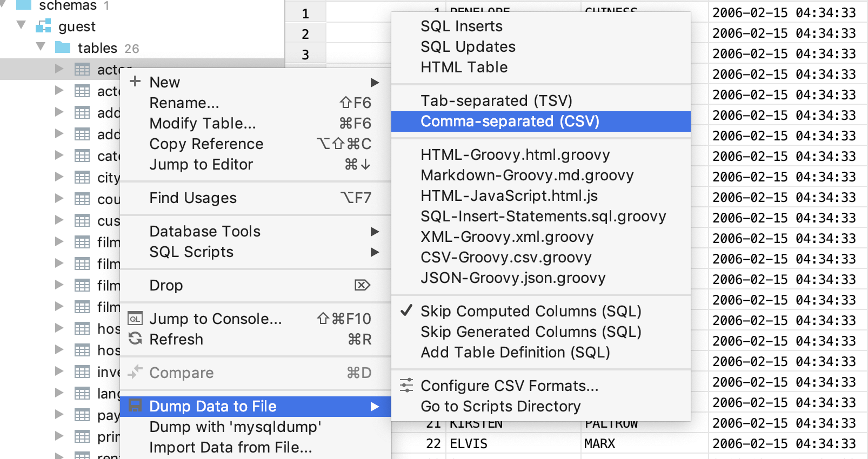Click the tables folder icon
The height and width of the screenshot is (459, 868).
coord(63,48)
